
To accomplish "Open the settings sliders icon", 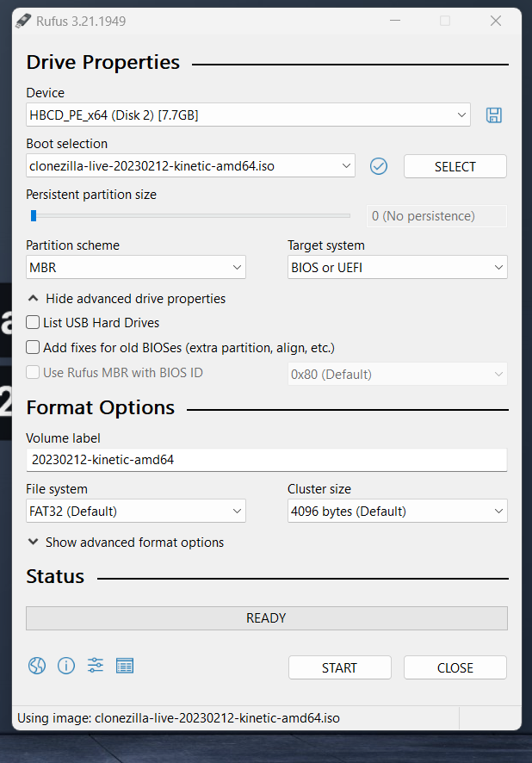I will [x=96, y=665].
